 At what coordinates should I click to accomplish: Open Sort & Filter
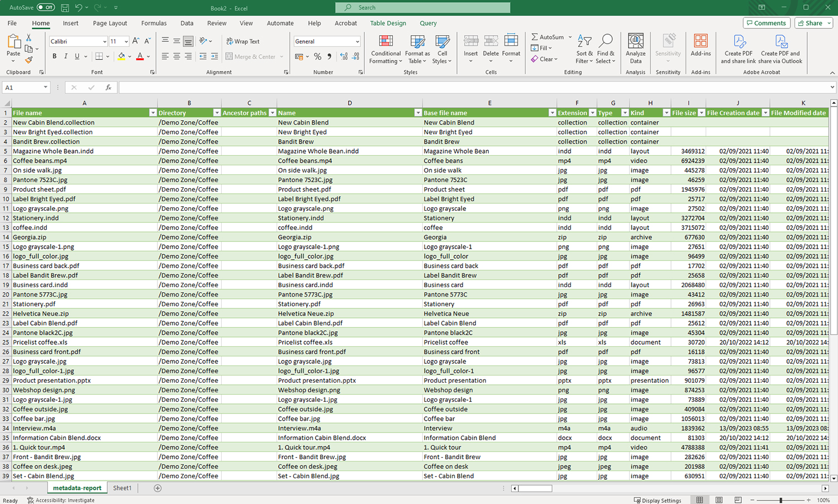584,49
